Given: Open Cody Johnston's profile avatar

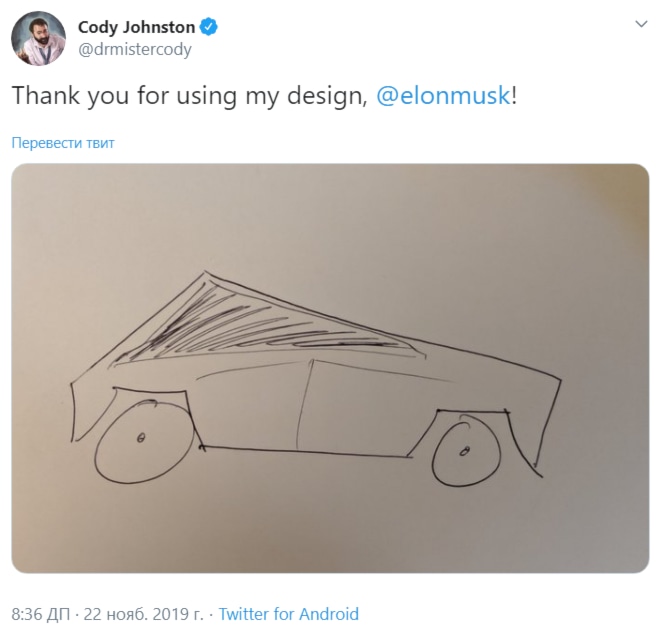Looking at the screenshot, I should pos(38,38).
